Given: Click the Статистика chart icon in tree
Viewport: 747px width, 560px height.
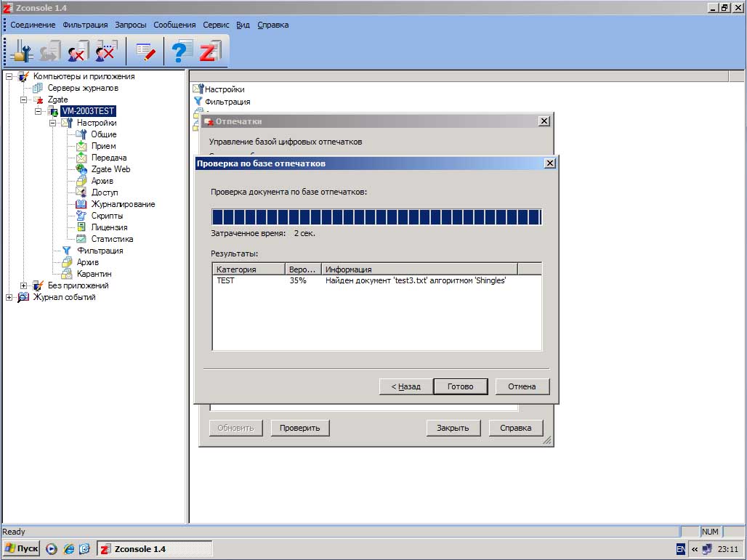Looking at the screenshot, I should point(81,239).
